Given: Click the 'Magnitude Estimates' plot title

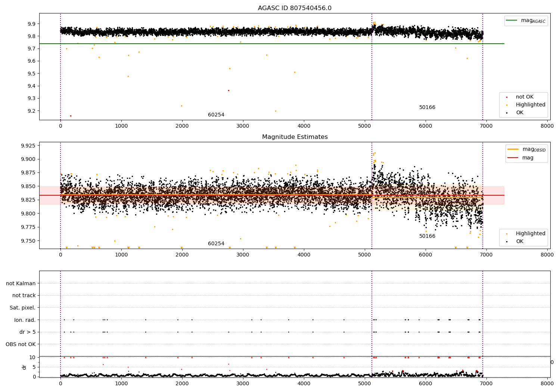Looking at the screenshot, I should pyautogui.click(x=295, y=137).
